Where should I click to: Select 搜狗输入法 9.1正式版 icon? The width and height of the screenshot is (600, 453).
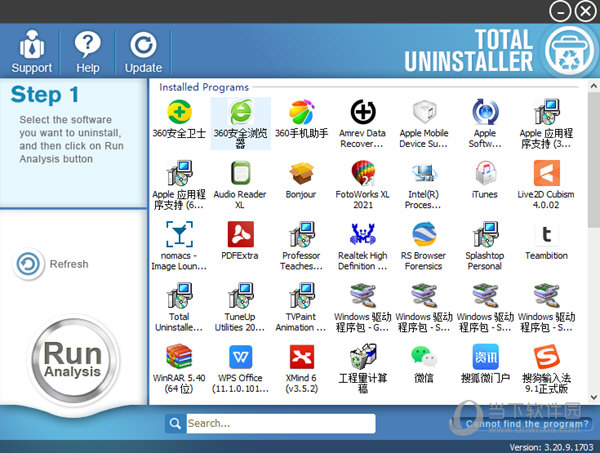[x=546, y=356]
